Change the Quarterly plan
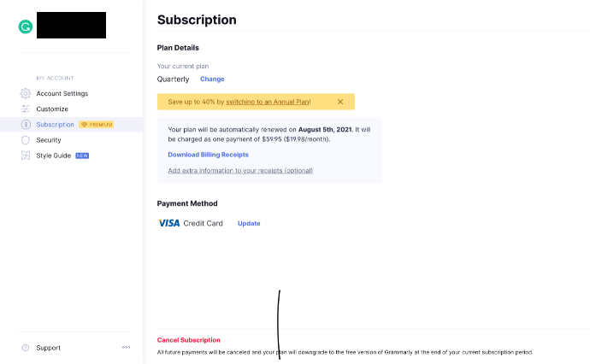590x364 pixels. pyautogui.click(x=212, y=79)
